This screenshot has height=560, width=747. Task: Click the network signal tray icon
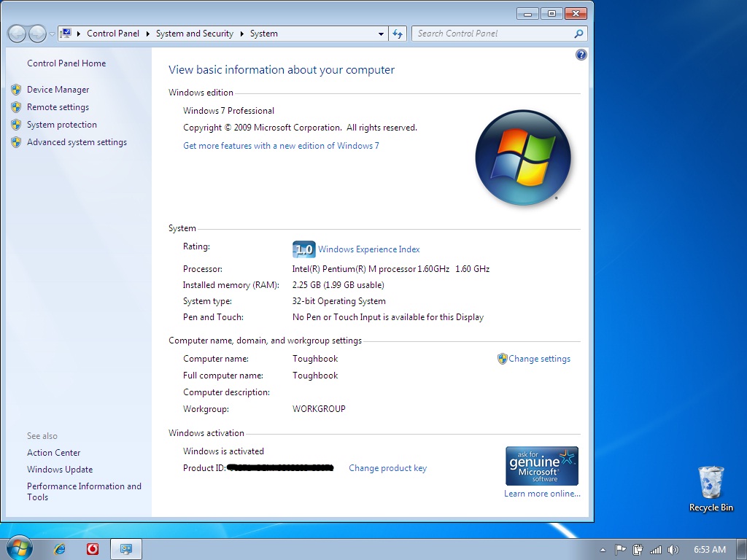[x=656, y=550]
